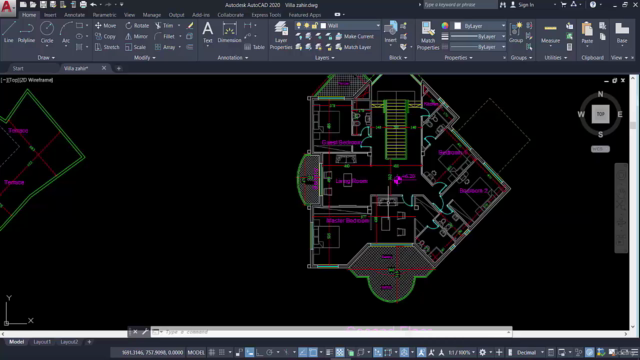Screen dimensions: 640x360
Task: Click the command line input field
Action: pos(331,332)
